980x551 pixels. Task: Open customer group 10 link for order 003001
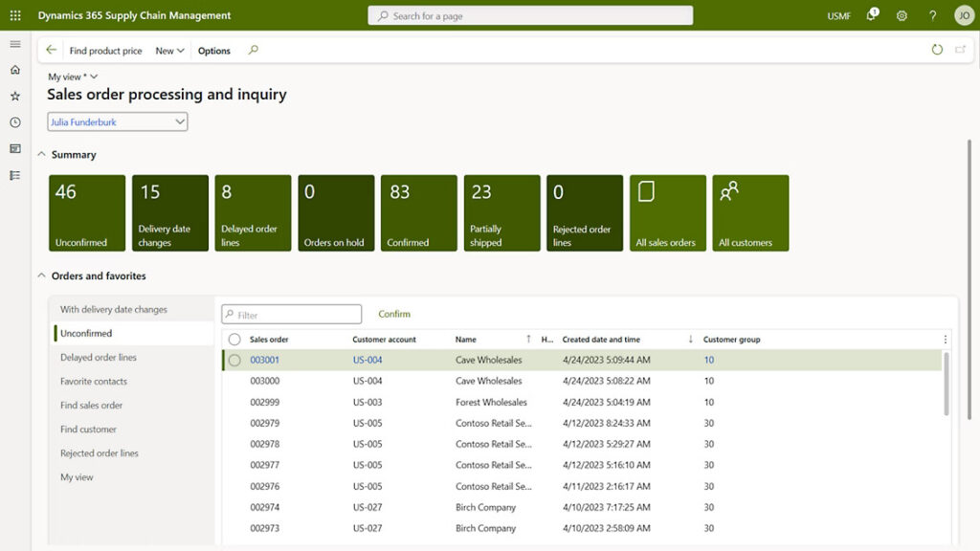pyautogui.click(x=707, y=359)
